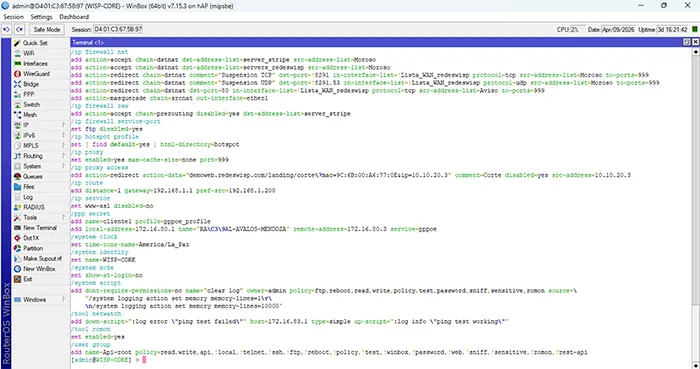Click the '/ppp secret' line
The height and width of the screenshot is (369, 700).
(x=90, y=214)
